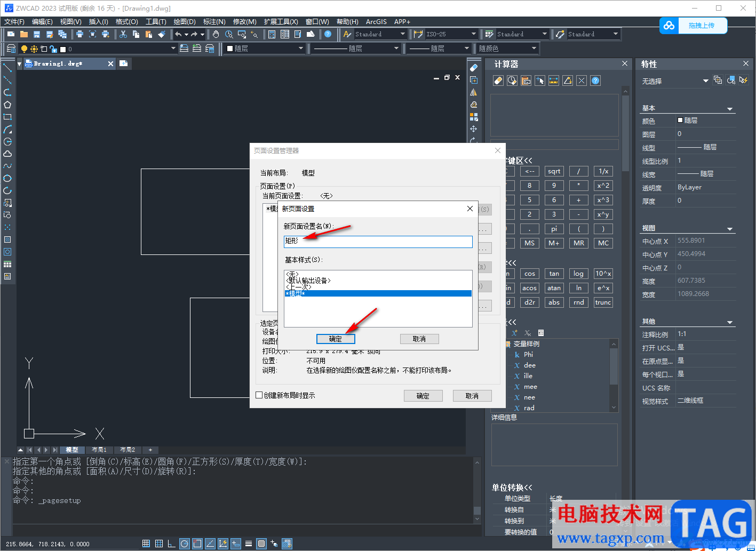Click the 新页面设置名 text field
The width and height of the screenshot is (756, 551).
(378, 242)
